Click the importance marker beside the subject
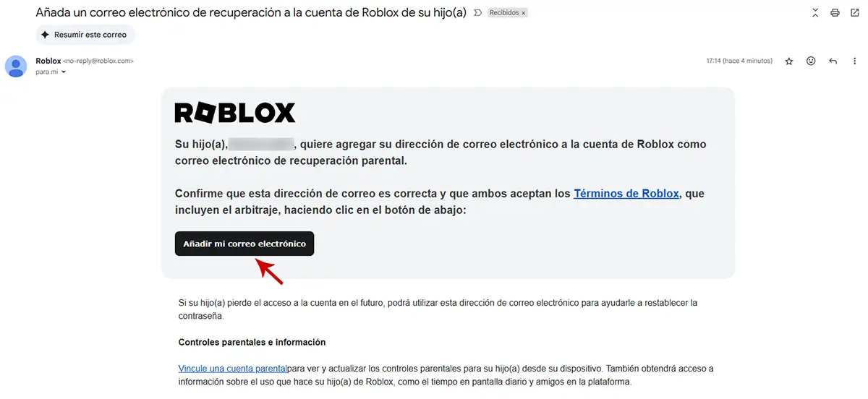Screen dimensions: 868x399 477,13
